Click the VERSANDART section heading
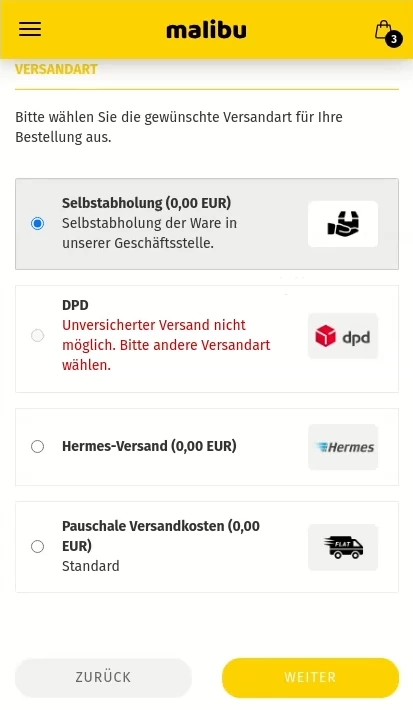The height and width of the screenshot is (710, 413). tap(56, 69)
